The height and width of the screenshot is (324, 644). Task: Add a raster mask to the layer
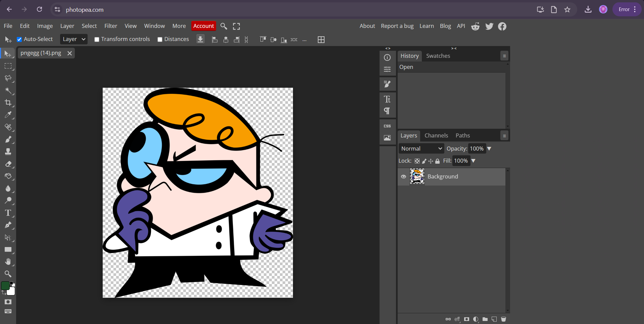[467, 319]
